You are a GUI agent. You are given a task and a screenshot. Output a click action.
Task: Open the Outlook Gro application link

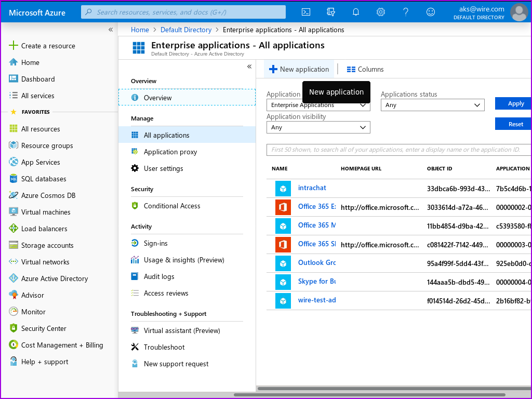(317, 262)
